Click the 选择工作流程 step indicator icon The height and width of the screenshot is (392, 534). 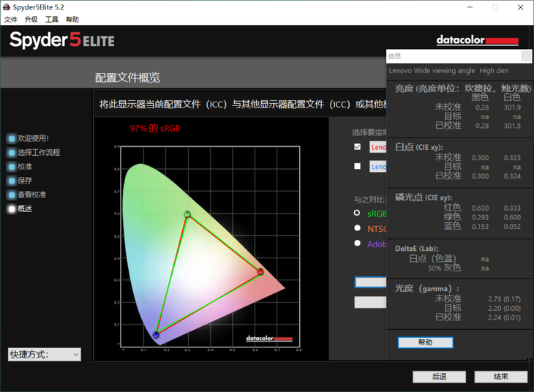(12, 153)
